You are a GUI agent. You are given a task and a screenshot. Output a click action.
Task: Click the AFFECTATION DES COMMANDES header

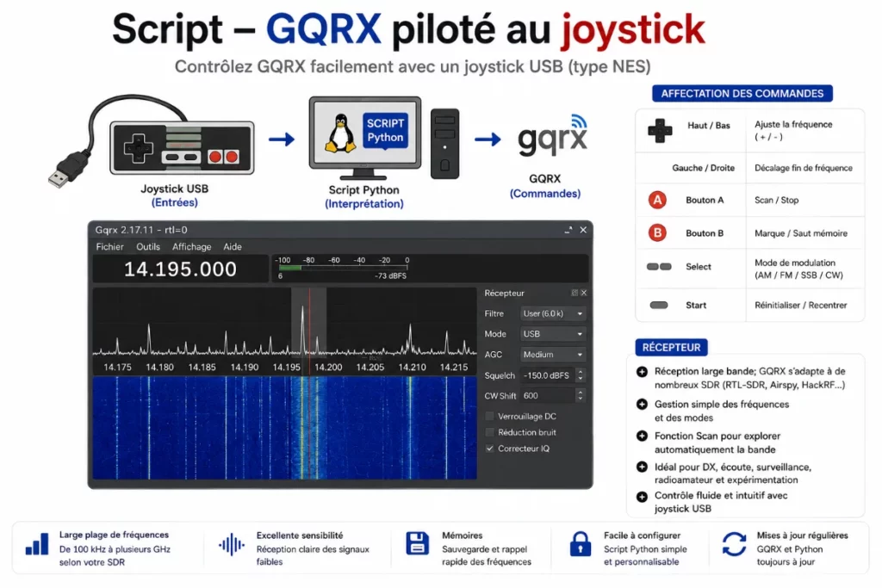point(742,93)
